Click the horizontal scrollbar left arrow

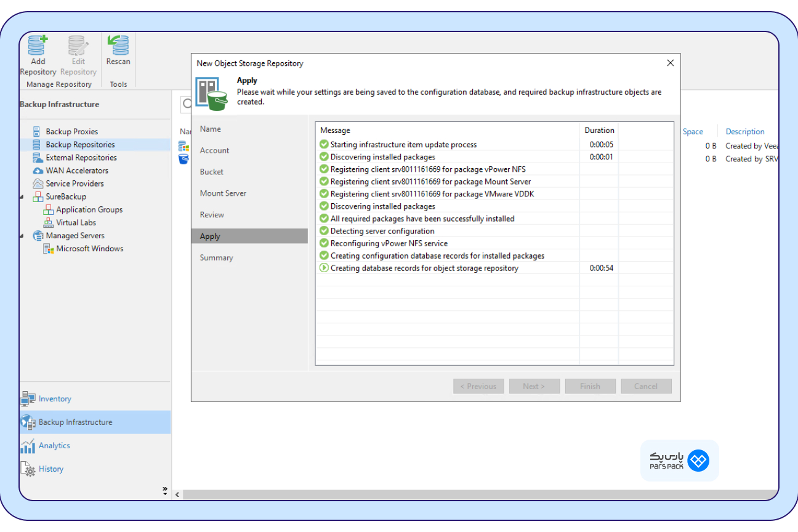click(177, 494)
